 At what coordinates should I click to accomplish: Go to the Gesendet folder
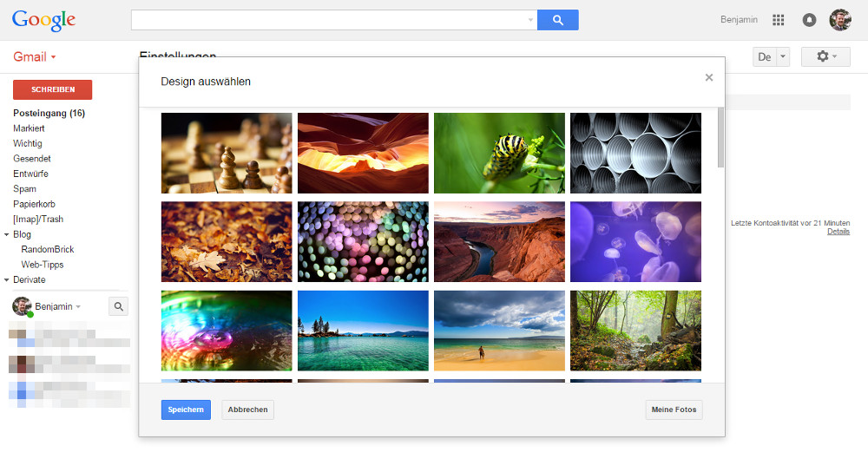32,159
